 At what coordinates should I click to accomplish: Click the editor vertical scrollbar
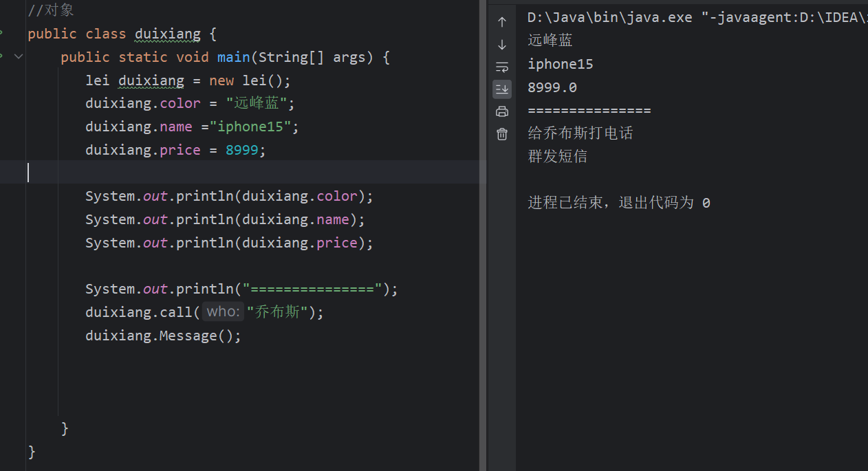point(482,235)
